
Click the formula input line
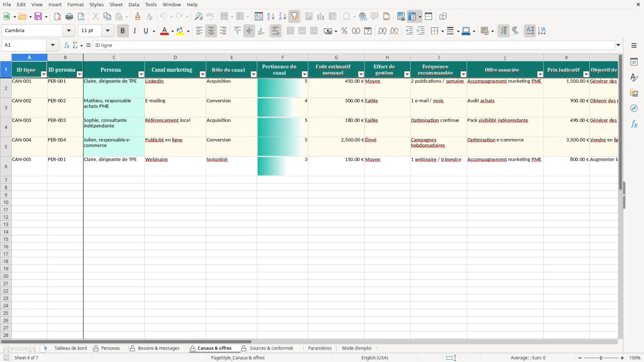[x=353, y=45]
